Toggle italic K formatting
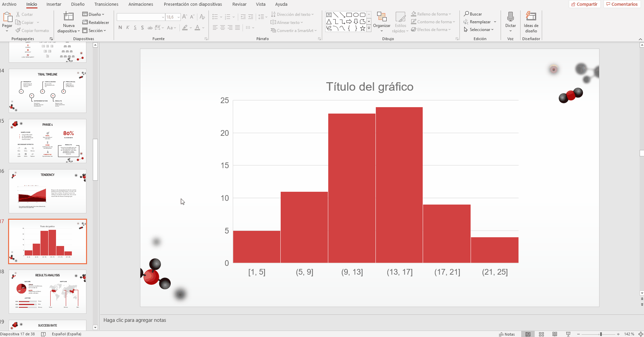 coord(128,28)
